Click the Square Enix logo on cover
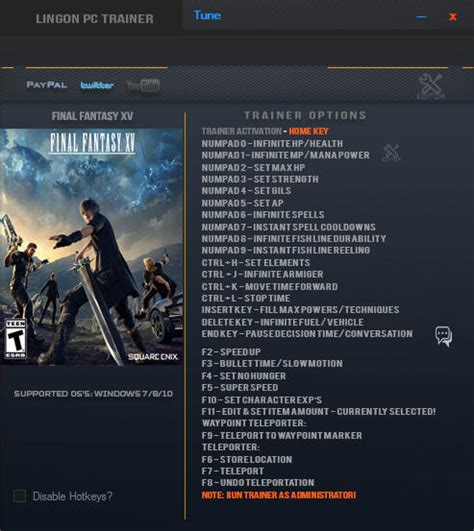The image size is (474, 531). click(x=153, y=357)
